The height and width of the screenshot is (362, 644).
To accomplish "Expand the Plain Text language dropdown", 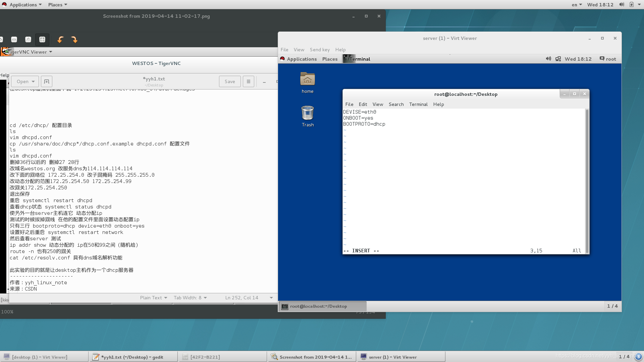I will click(x=153, y=298).
